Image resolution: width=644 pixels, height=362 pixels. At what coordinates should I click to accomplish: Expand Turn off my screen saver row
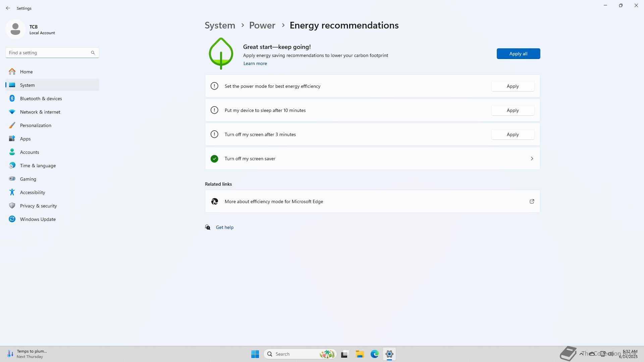[532, 159]
